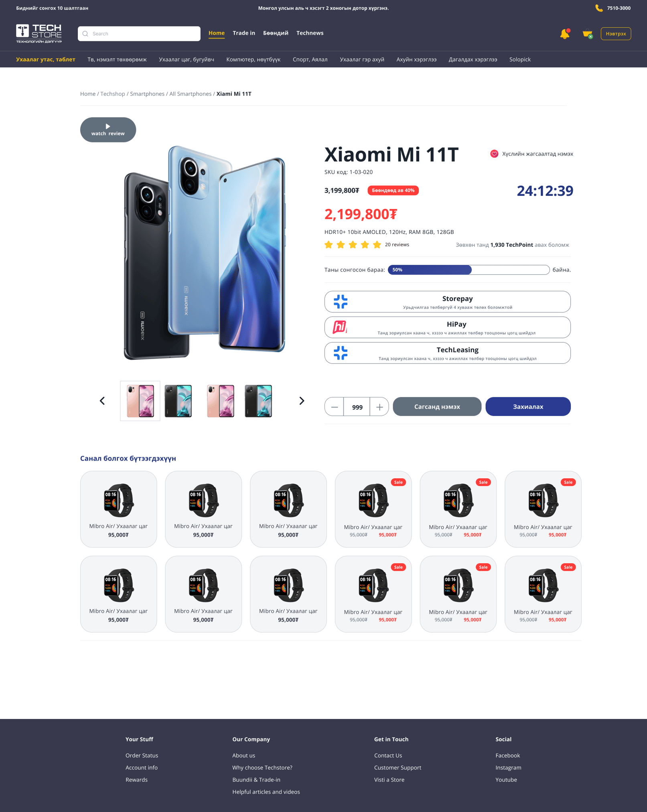
Task: Click the Сагсанд нэмэх button
Action: pyautogui.click(x=437, y=406)
